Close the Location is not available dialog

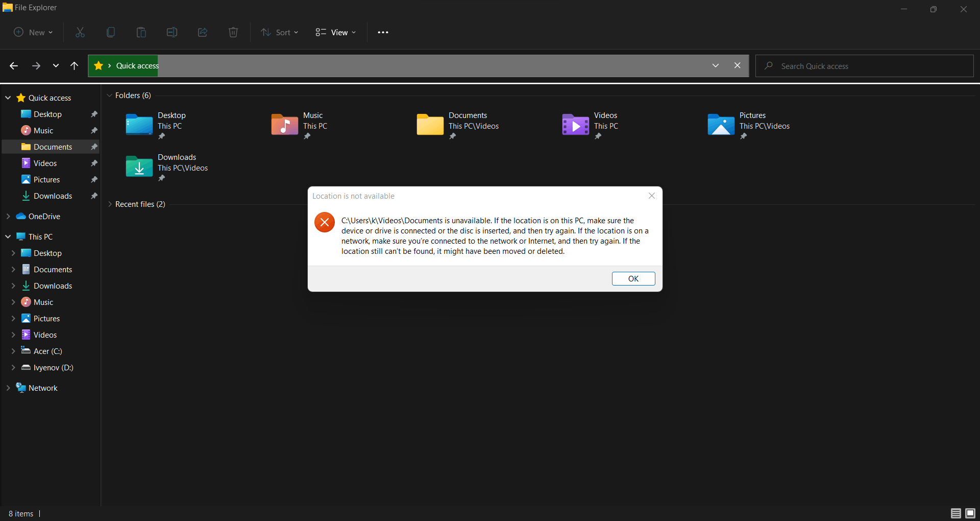(652, 196)
